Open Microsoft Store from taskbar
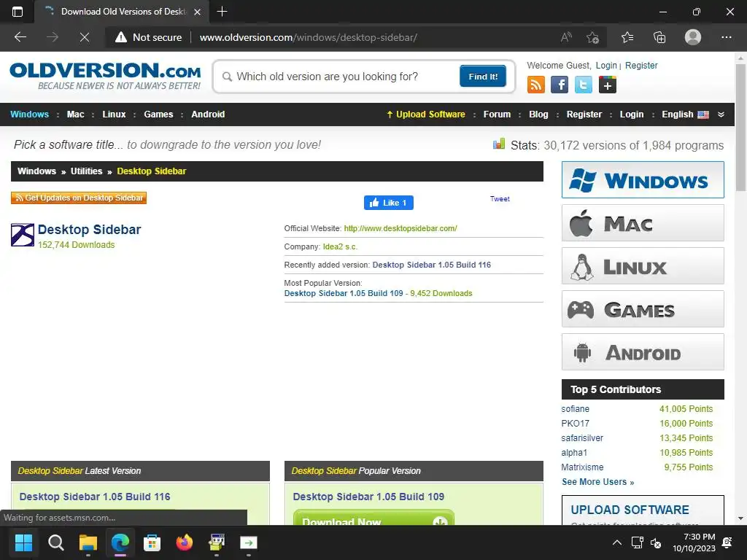This screenshot has height=560, width=747. (x=152, y=542)
